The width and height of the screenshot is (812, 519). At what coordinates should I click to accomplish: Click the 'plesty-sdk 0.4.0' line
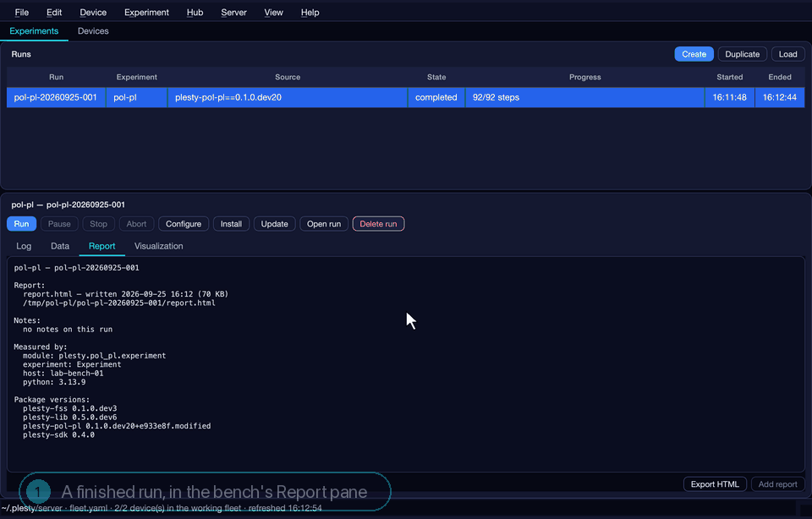[58, 435]
